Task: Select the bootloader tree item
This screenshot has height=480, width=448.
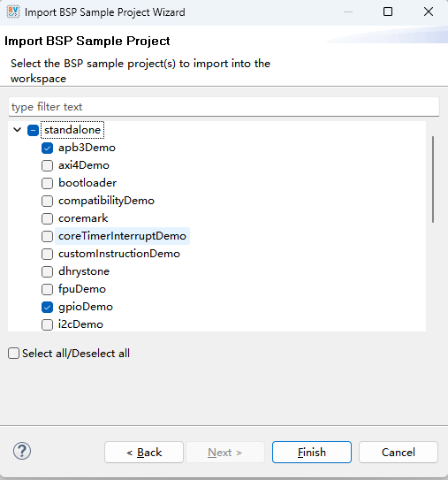Action: [x=87, y=183]
